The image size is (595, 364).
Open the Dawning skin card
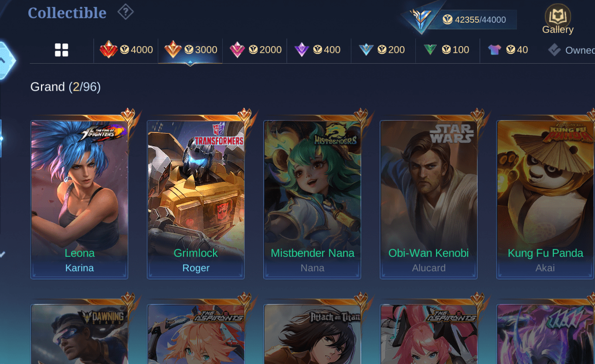click(x=79, y=334)
